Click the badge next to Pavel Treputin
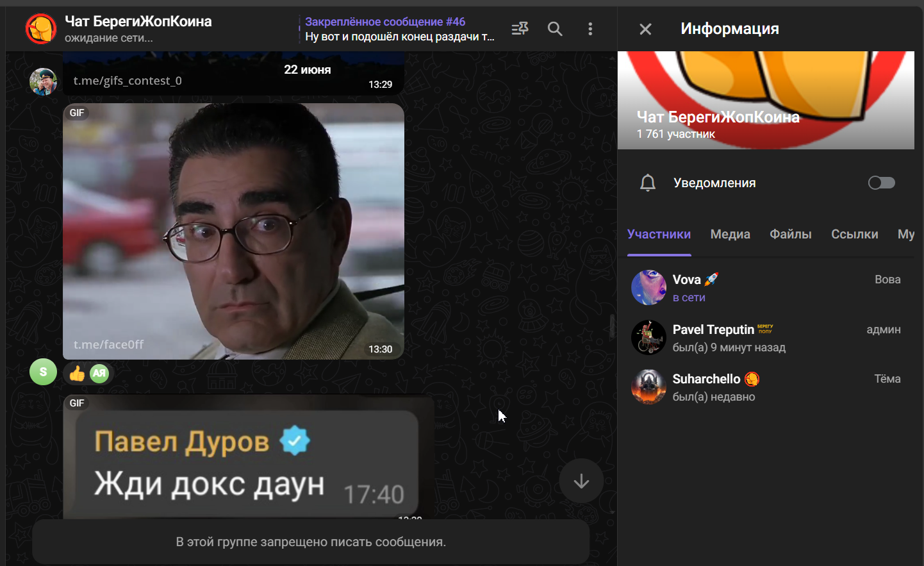Viewport: 924px width, 566px height. [x=765, y=329]
